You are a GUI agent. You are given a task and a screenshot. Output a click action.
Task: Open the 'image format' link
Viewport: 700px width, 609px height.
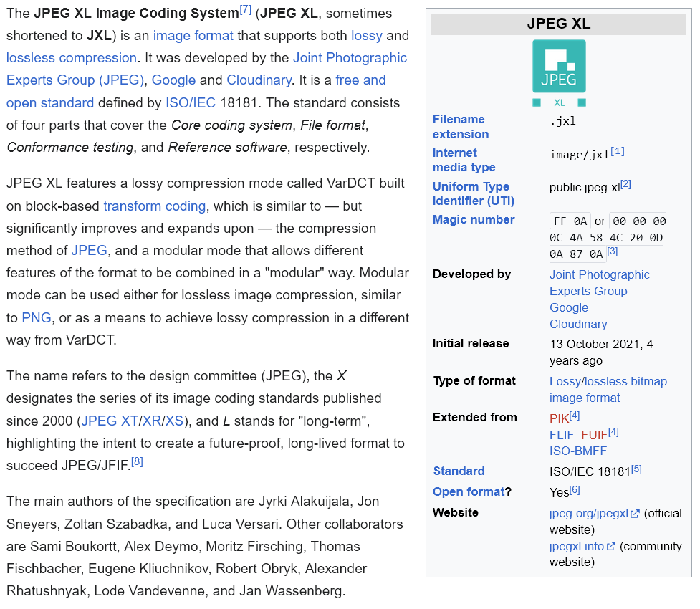[x=193, y=35]
